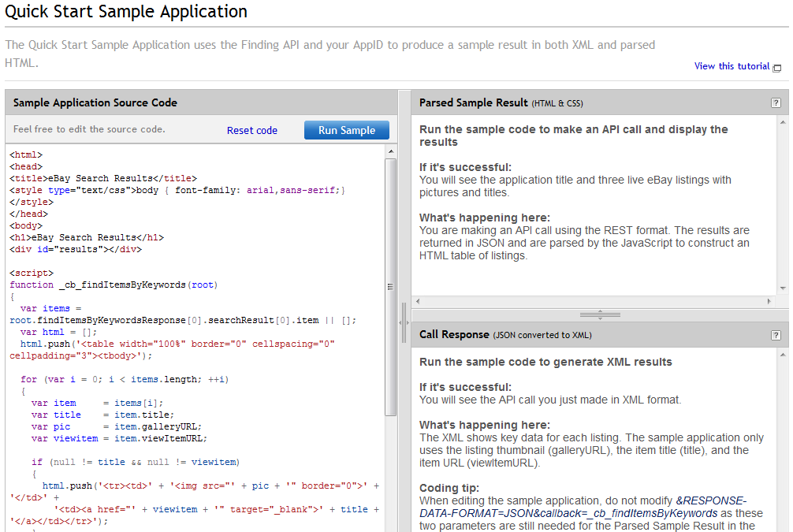Image resolution: width=793 pixels, height=532 pixels.
Task: Reset code to the default source
Action: click(x=252, y=131)
